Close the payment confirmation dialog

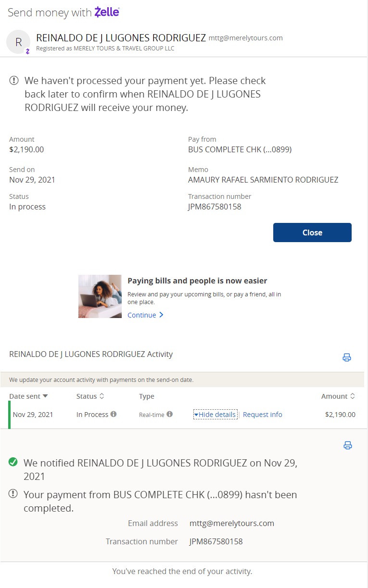pyautogui.click(x=312, y=233)
